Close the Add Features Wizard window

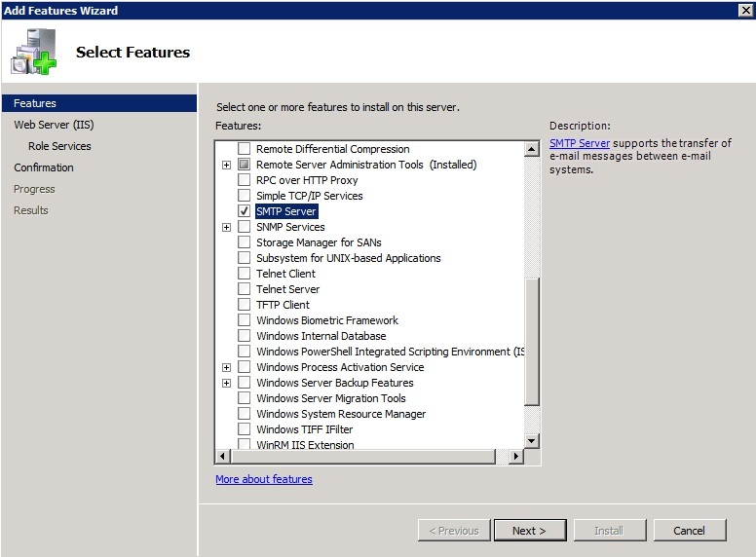click(x=745, y=10)
